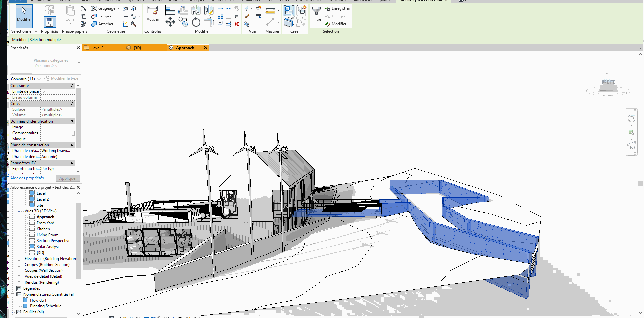644x318 pixels.
Task: Click the Rotate tool icon
Action: coord(196,22)
